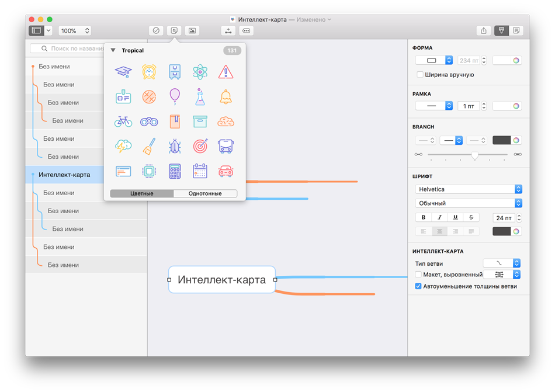
Task: Choose the atom sticker
Action: point(200,72)
